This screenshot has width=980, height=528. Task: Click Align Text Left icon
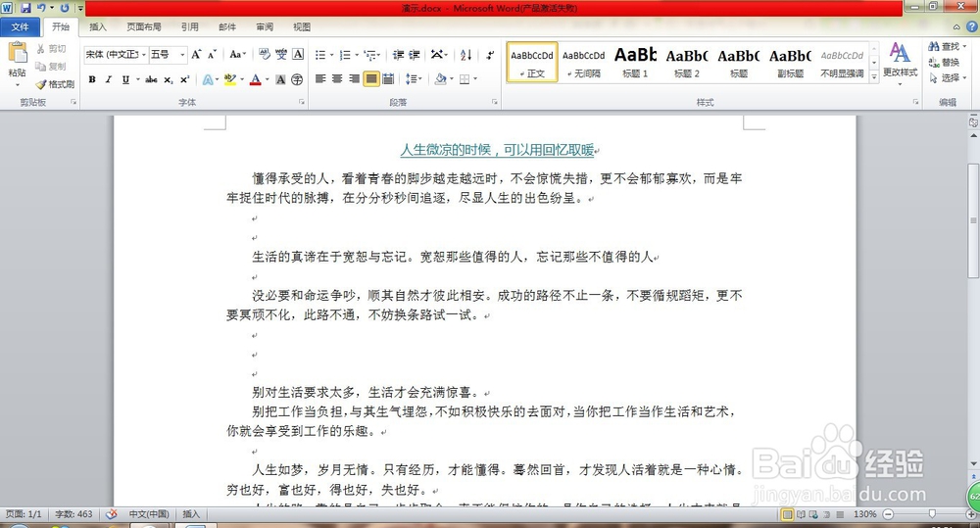coord(320,78)
